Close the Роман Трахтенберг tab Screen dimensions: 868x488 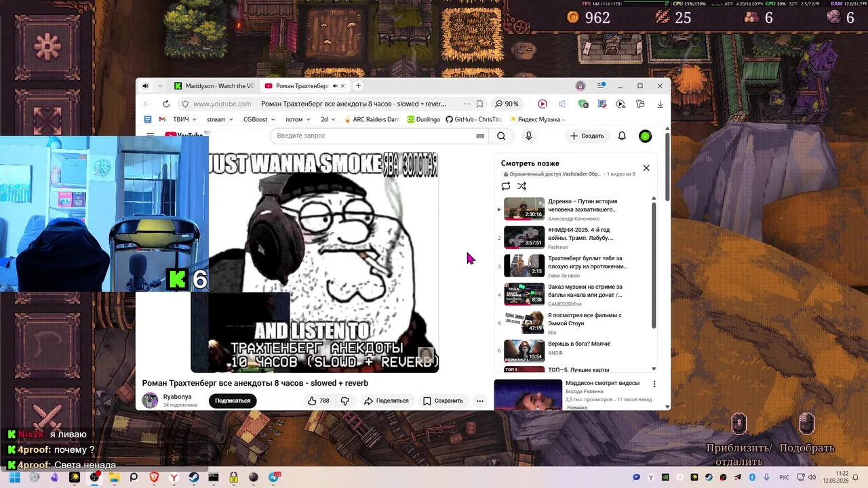(342, 86)
